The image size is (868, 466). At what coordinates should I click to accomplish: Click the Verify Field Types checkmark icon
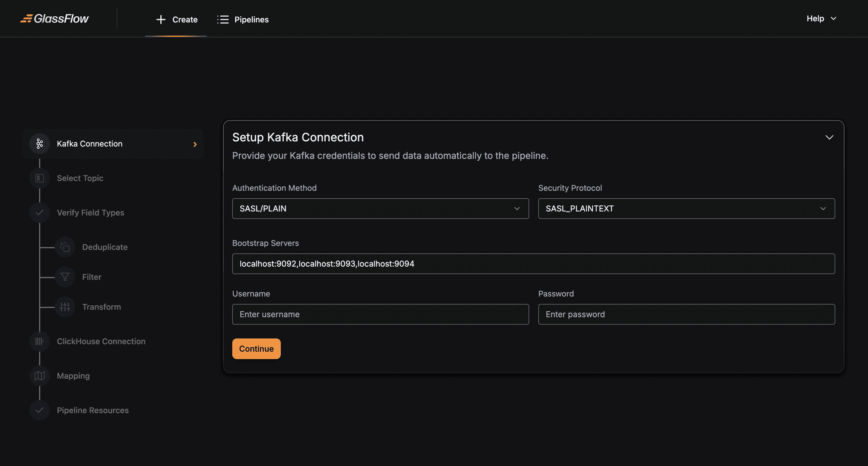coord(39,213)
